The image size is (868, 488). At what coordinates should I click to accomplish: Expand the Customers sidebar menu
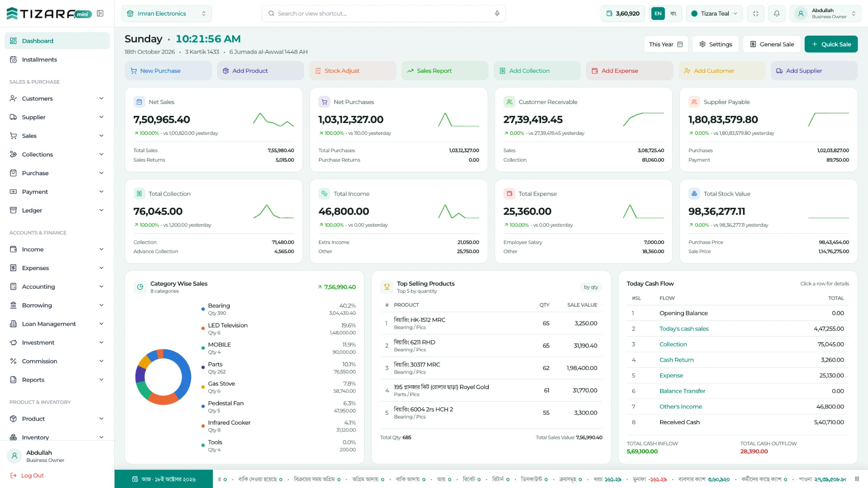(57, 98)
